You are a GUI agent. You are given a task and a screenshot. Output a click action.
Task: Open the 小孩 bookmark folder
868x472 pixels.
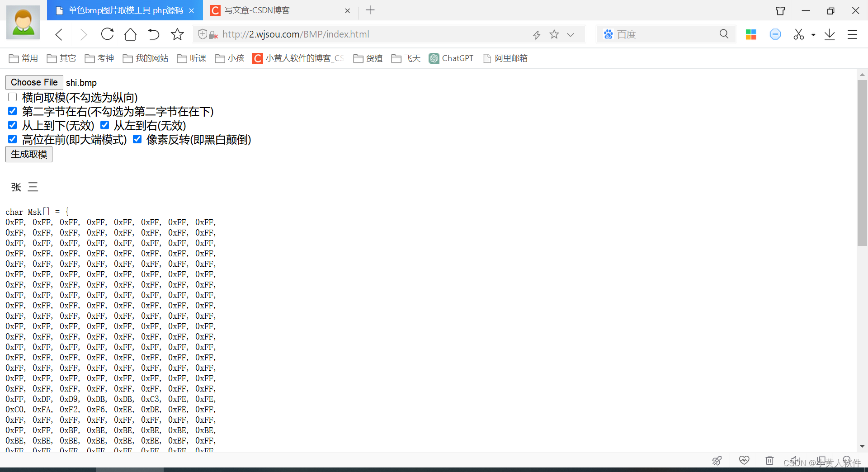[x=230, y=58]
